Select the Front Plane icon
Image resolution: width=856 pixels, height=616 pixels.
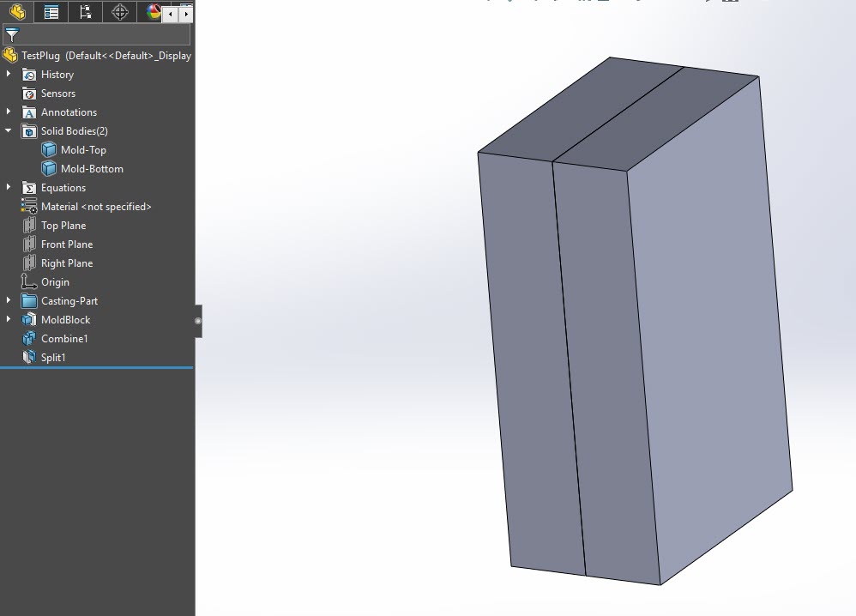tap(29, 245)
